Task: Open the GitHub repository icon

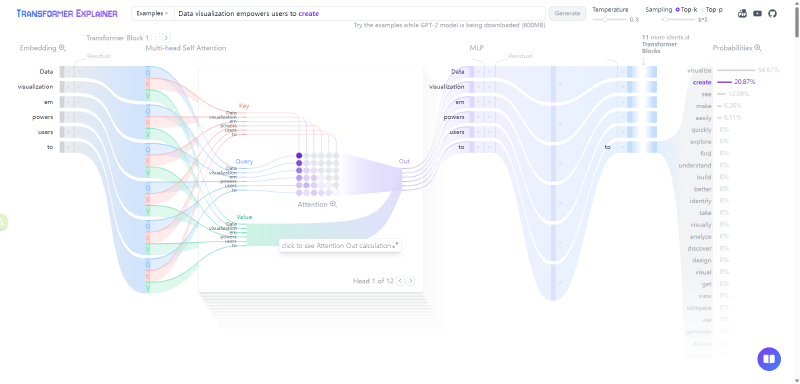Action: pos(772,14)
